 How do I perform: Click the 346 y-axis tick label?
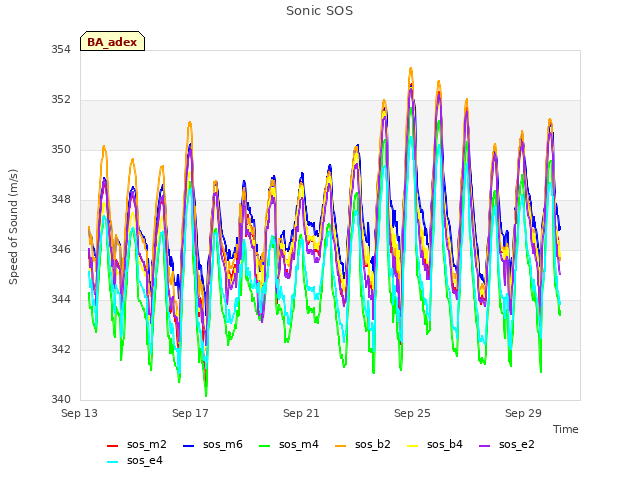pos(61,249)
